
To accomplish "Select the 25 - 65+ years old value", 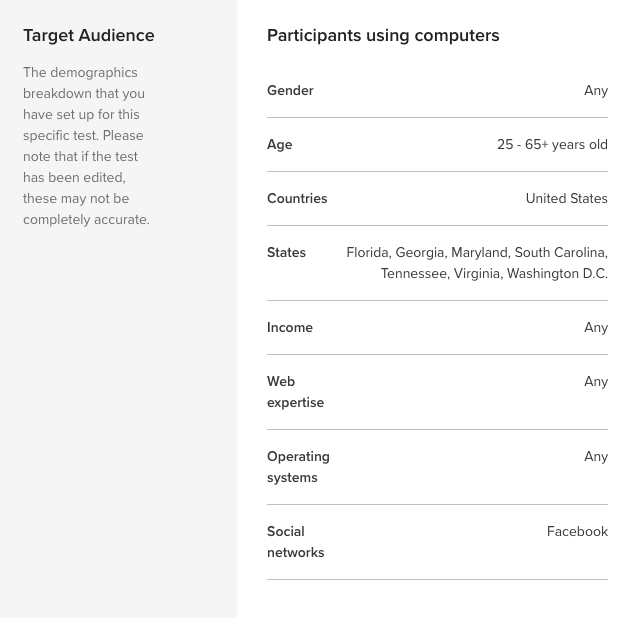I will coord(552,145).
